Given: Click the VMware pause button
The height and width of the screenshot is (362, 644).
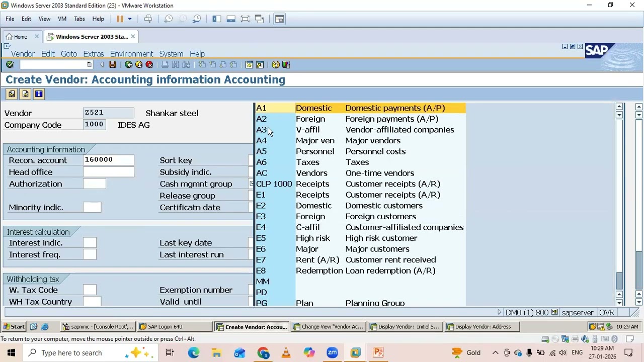Looking at the screenshot, I should click(120, 19).
